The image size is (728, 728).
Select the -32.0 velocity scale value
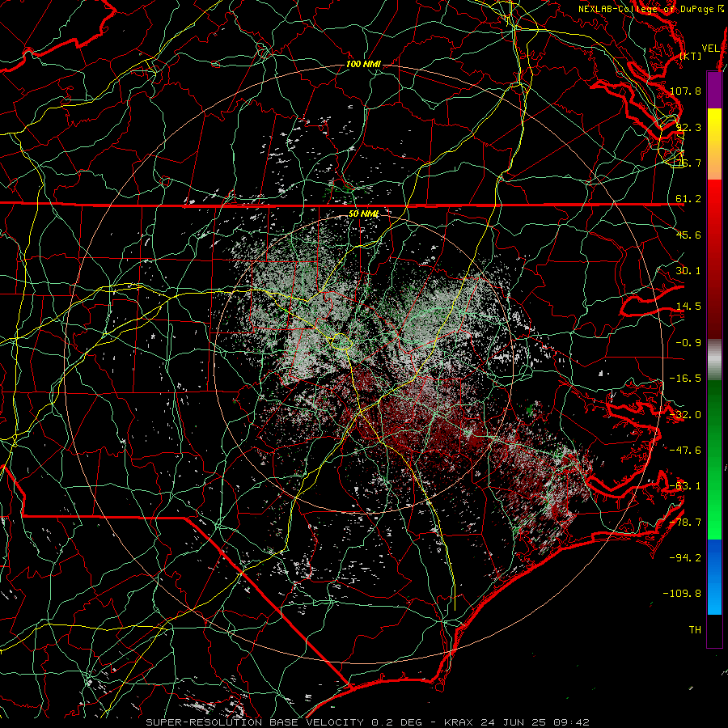click(685, 415)
